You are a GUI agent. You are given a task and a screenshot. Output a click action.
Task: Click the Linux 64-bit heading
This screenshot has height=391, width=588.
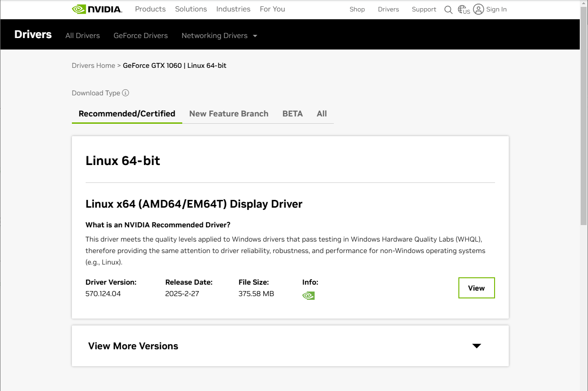123,161
